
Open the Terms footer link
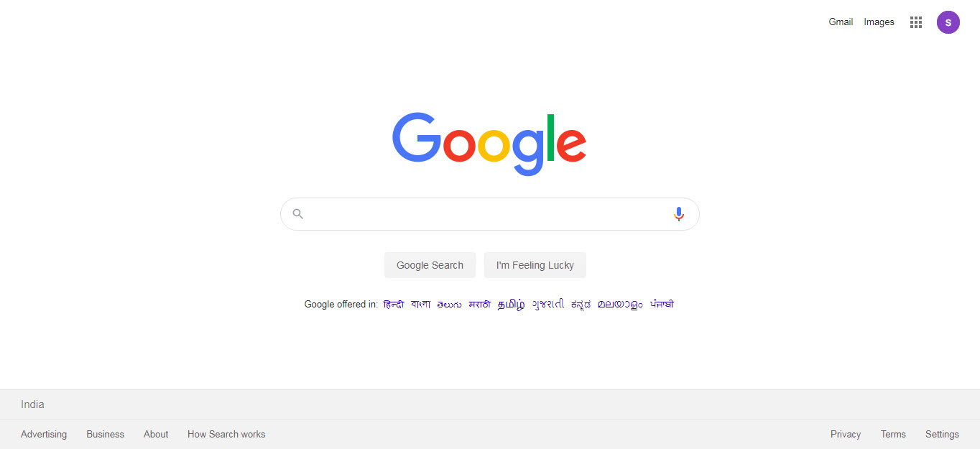coord(893,435)
